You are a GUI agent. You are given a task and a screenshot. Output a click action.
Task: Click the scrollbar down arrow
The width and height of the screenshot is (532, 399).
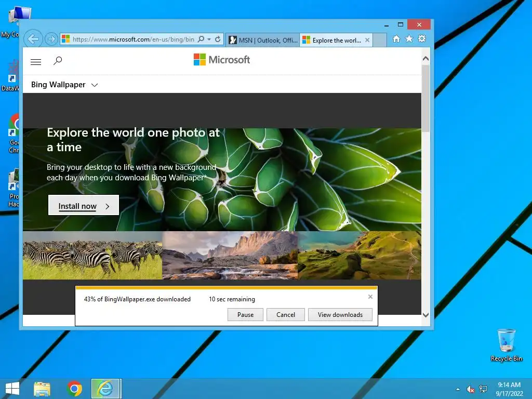[426, 315]
